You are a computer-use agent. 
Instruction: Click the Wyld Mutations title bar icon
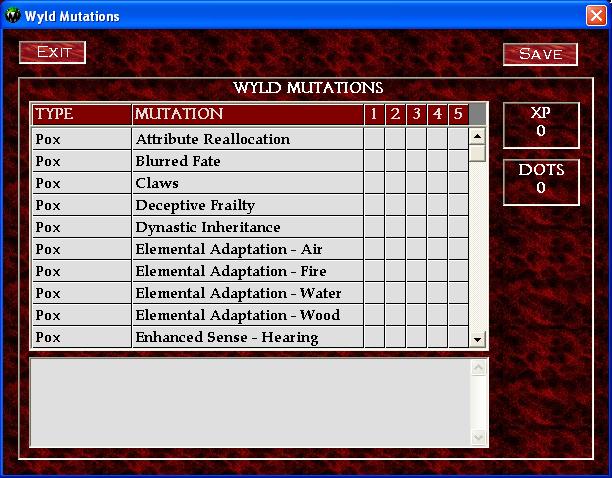13,16
